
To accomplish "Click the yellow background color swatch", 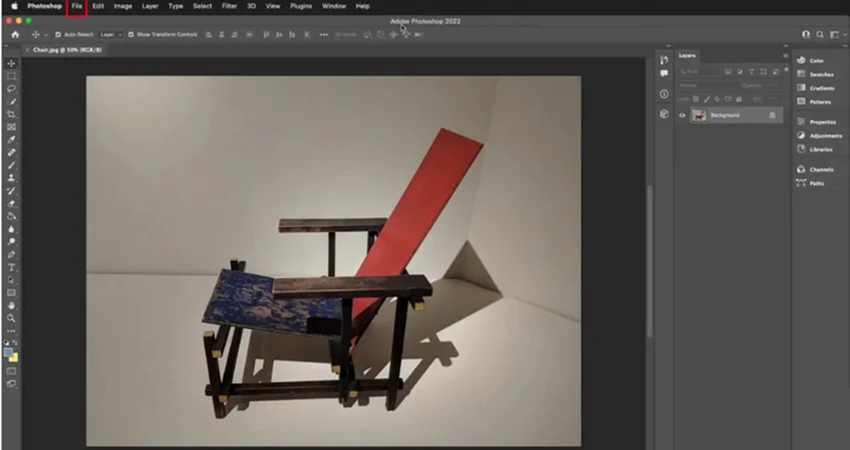I will (x=14, y=358).
